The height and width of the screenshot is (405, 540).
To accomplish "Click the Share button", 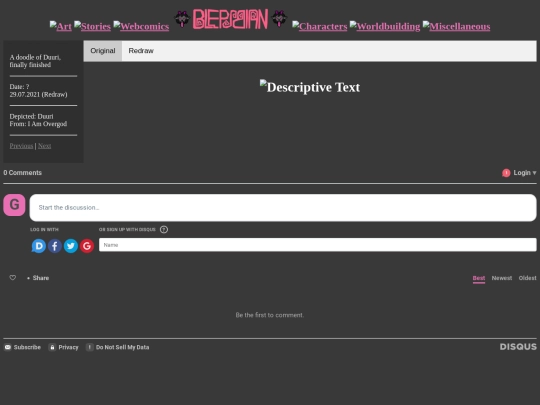I will tap(41, 278).
